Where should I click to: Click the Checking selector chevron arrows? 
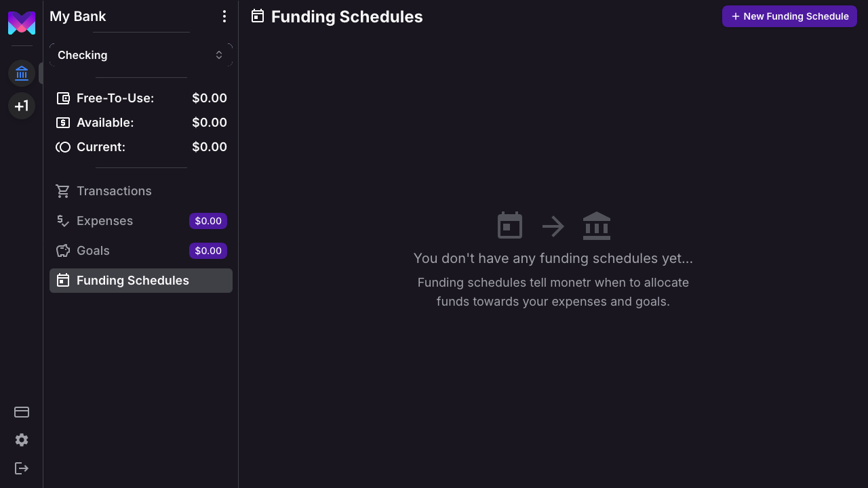tap(219, 55)
